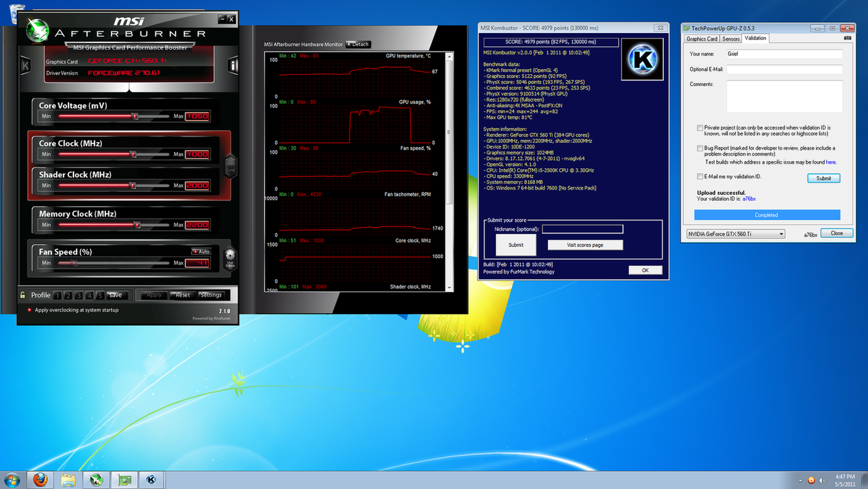Click the taskbar clock showing 4:47 PM
The width and height of the screenshot is (868, 489).
click(x=845, y=480)
